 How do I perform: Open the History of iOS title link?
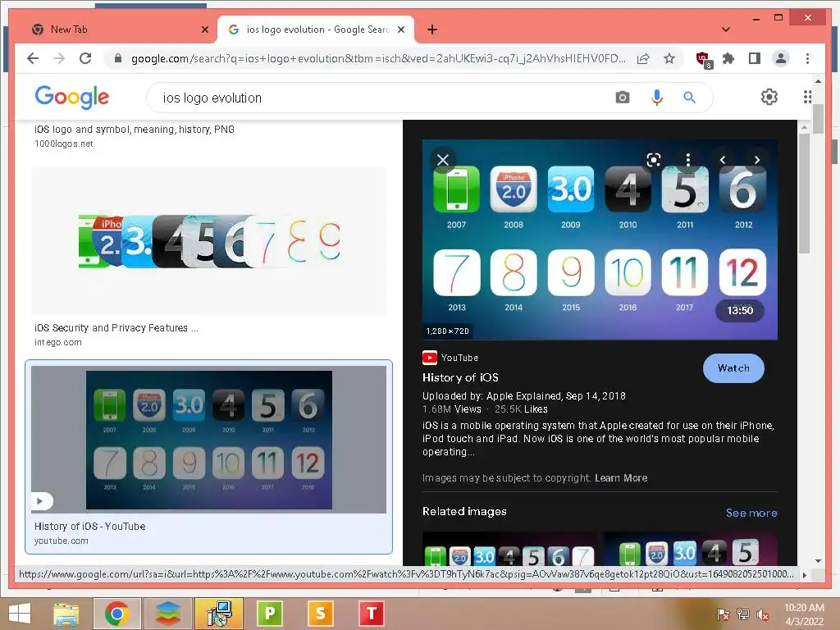coord(460,377)
